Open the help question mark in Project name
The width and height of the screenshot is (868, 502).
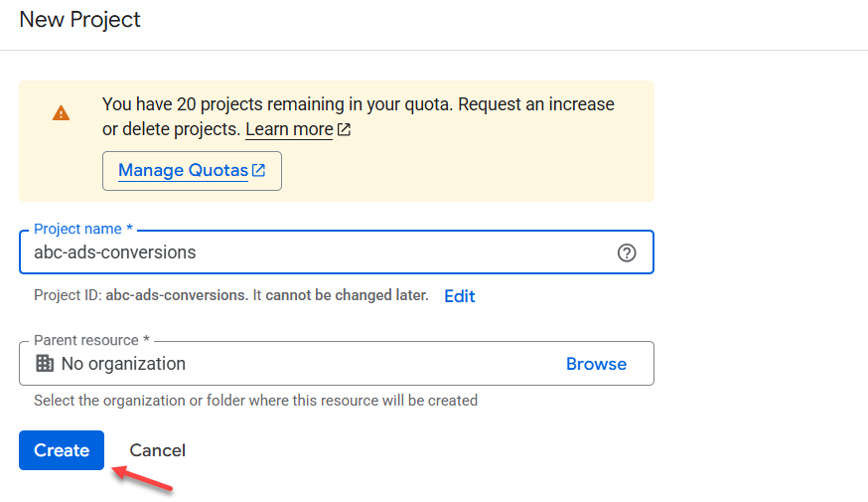point(627,252)
